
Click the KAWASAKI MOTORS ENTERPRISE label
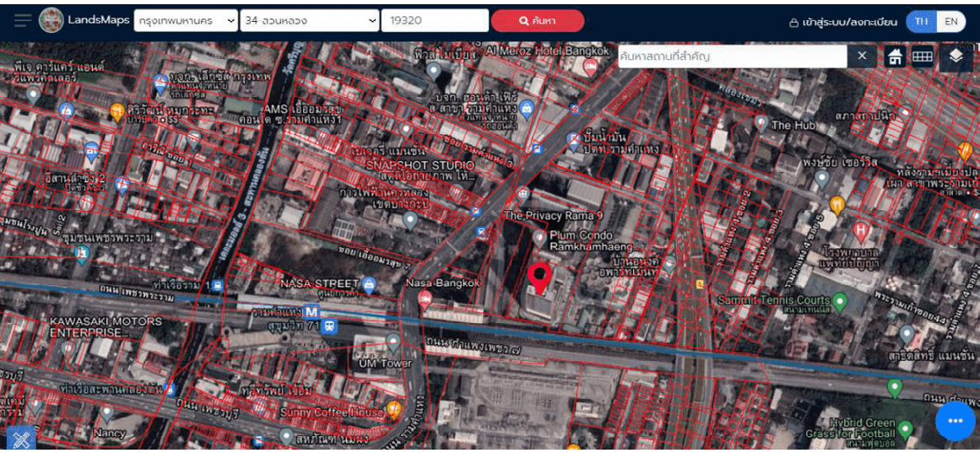(106, 326)
